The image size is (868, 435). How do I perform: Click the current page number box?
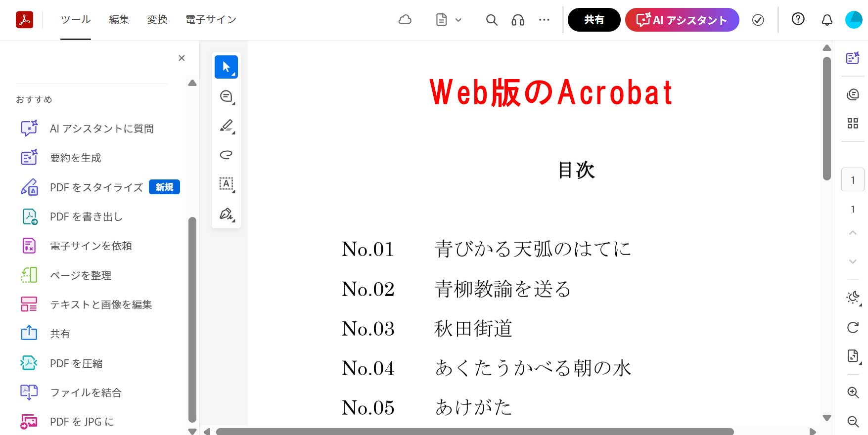click(853, 180)
